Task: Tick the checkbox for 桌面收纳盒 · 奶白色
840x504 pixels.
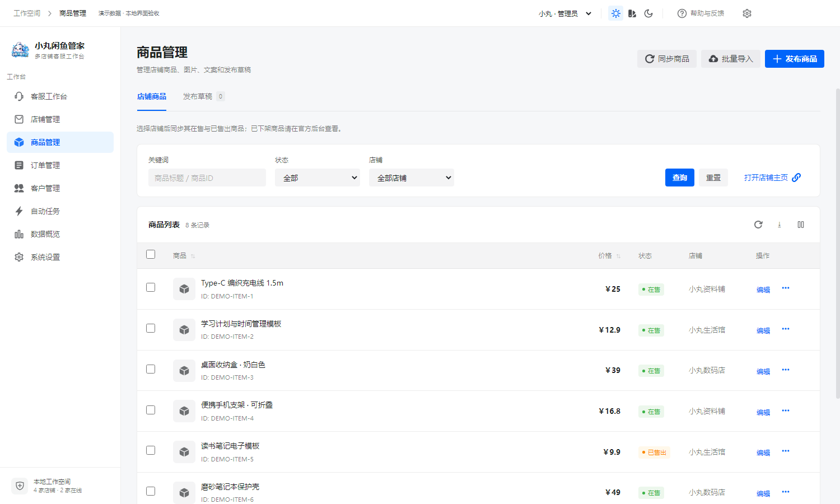Action: click(x=151, y=369)
